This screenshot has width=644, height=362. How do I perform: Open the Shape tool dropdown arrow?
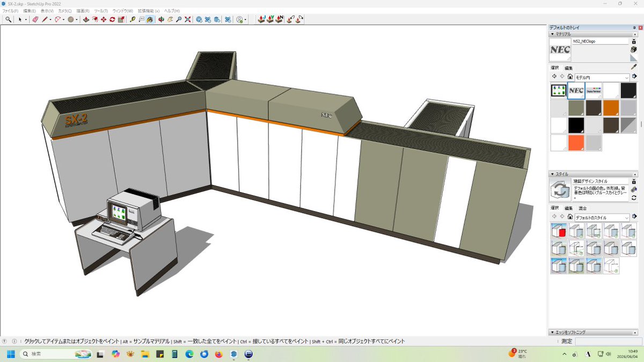coord(76,19)
